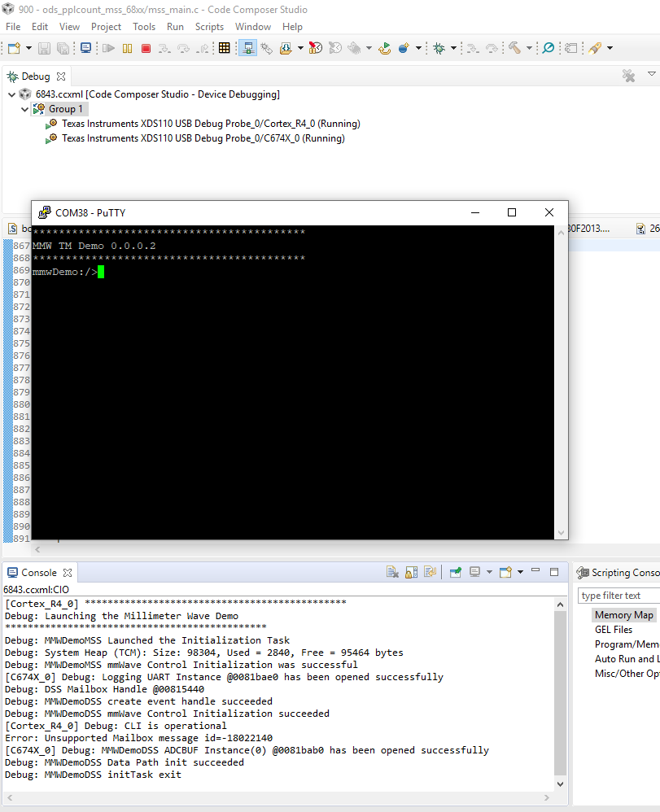The image size is (660, 812).
Task: Click the Build hammer icon
Action: (514, 48)
